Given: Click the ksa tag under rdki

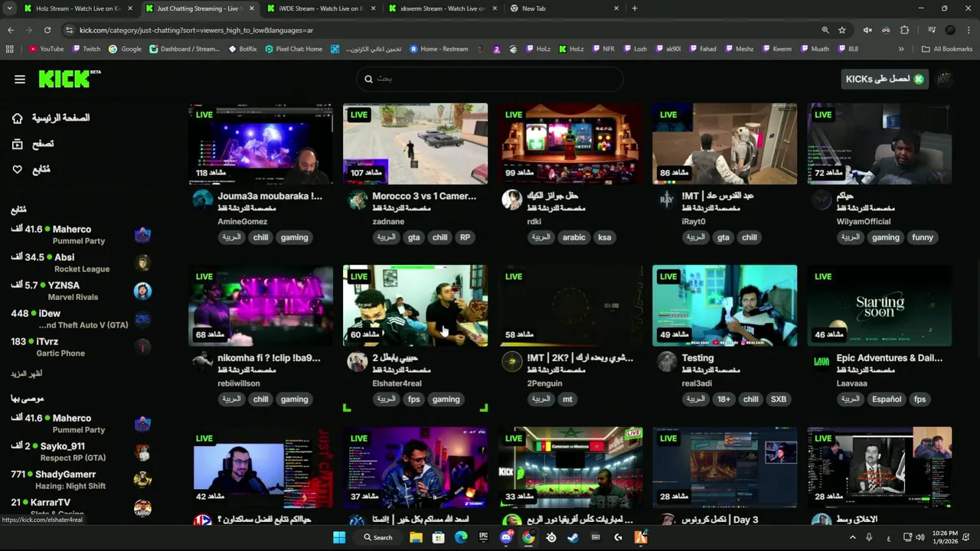Looking at the screenshot, I should point(605,237).
